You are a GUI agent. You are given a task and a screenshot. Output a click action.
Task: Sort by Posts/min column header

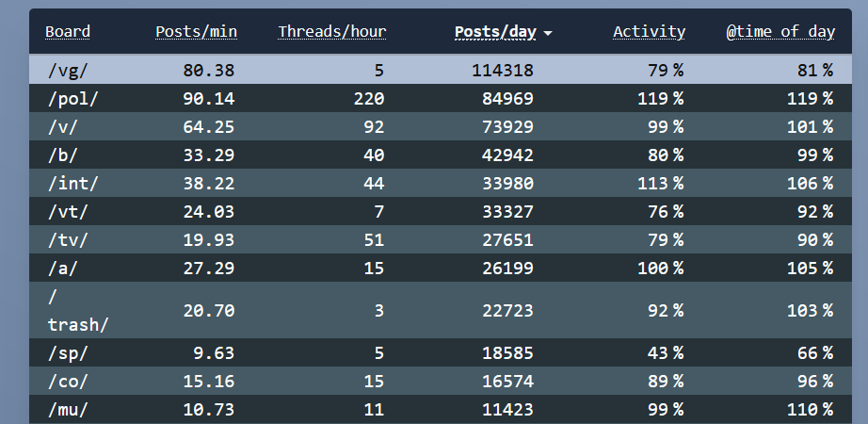tap(196, 32)
